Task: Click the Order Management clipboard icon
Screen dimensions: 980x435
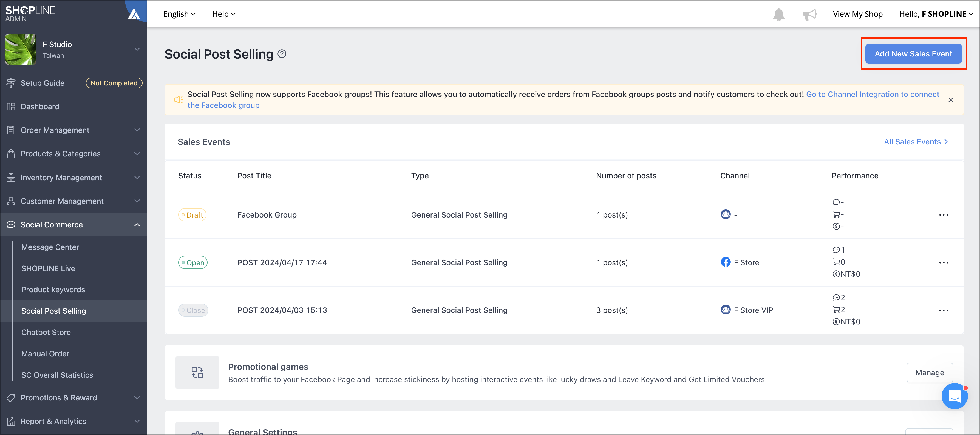Action: click(x=11, y=130)
